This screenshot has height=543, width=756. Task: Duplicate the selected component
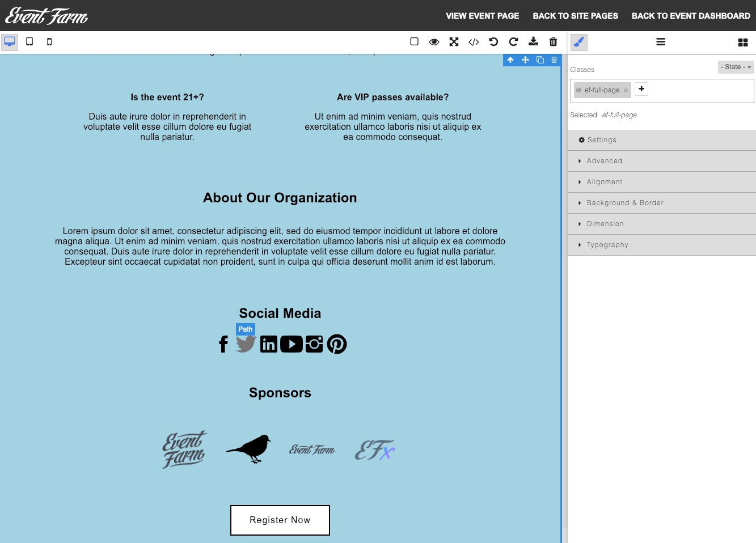540,60
